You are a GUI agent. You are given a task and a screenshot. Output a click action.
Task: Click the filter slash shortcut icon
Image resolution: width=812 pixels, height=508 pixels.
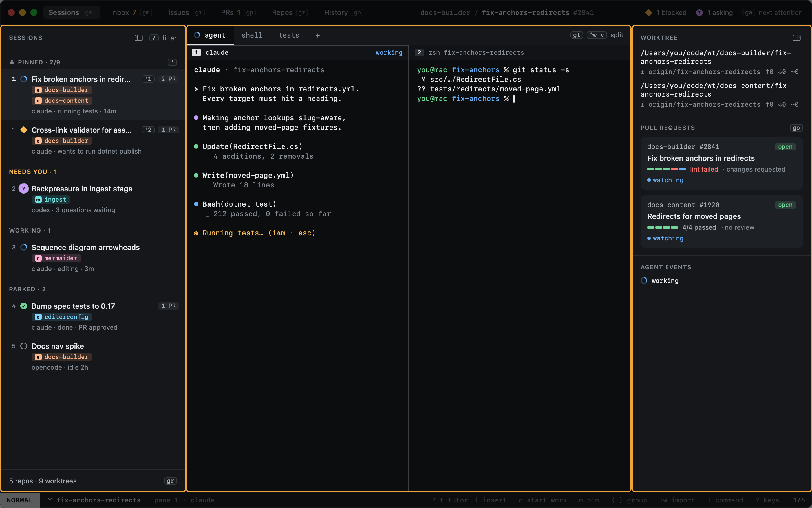coord(154,38)
